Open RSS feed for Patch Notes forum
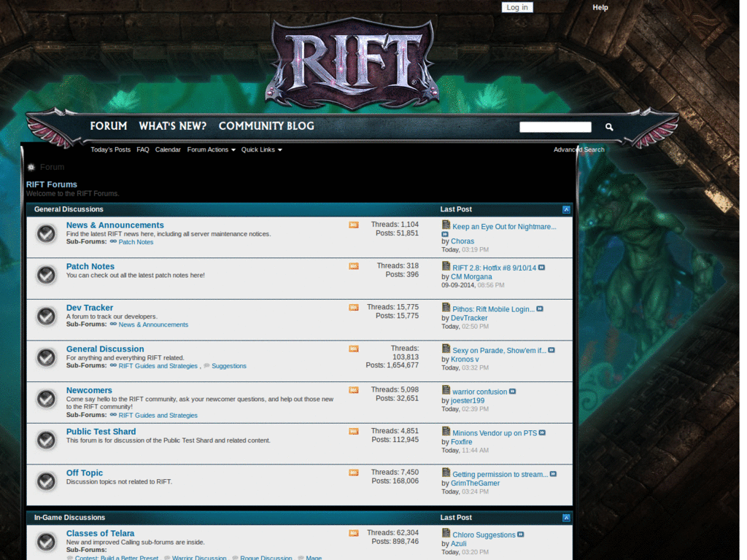 (354, 266)
